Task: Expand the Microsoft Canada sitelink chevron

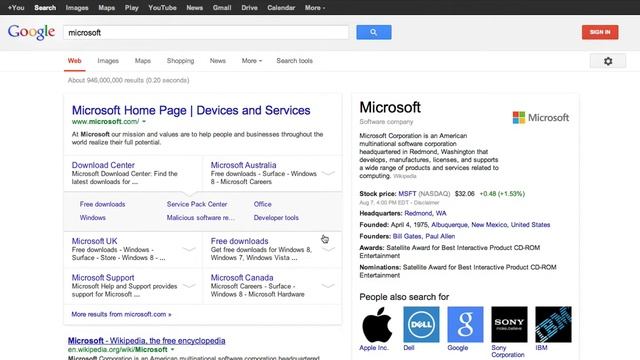Action: (x=328, y=286)
